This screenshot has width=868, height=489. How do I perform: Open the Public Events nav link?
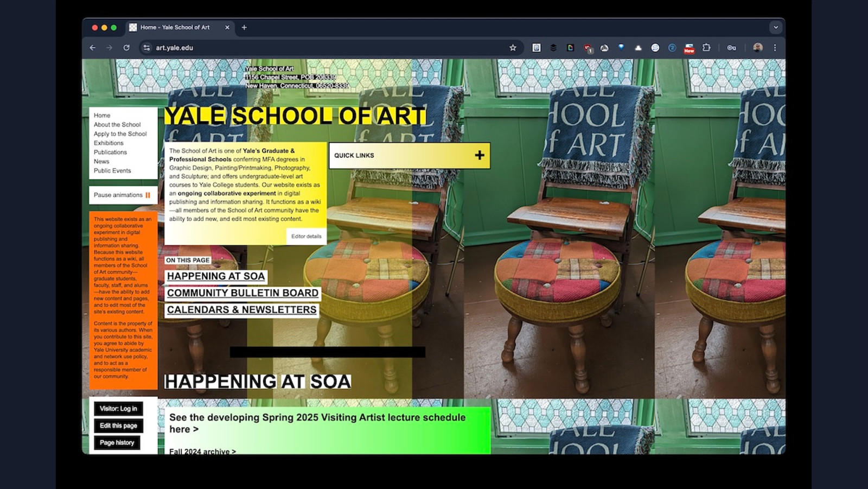coord(112,170)
